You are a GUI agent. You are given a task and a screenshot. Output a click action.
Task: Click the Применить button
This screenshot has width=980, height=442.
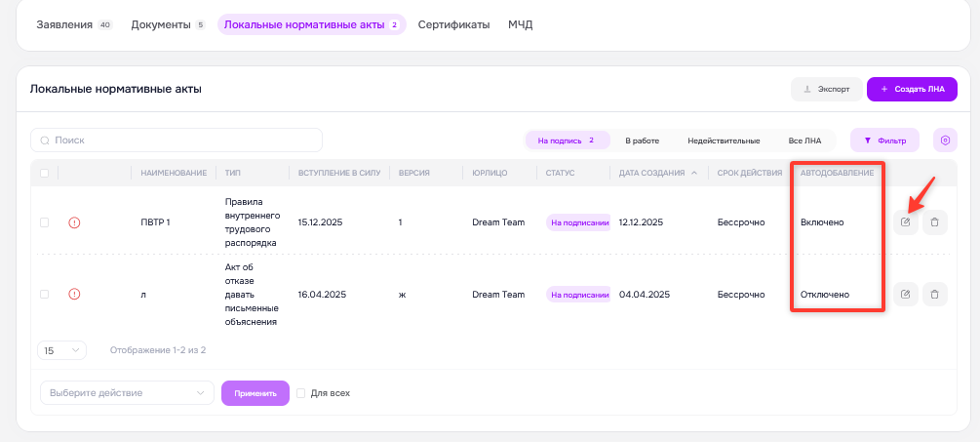click(x=255, y=393)
